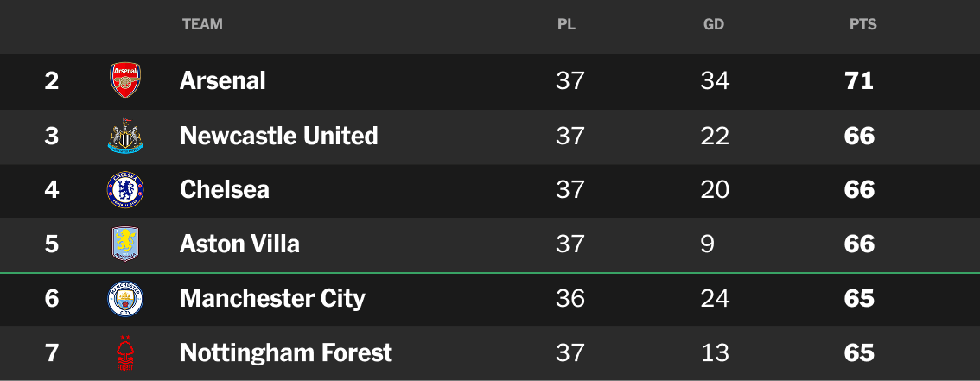Click Manchester City's 36 played value

click(570, 299)
